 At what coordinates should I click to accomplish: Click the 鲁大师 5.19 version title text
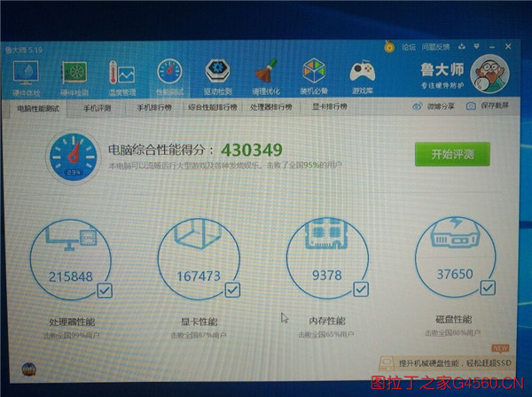(x=24, y=51)
